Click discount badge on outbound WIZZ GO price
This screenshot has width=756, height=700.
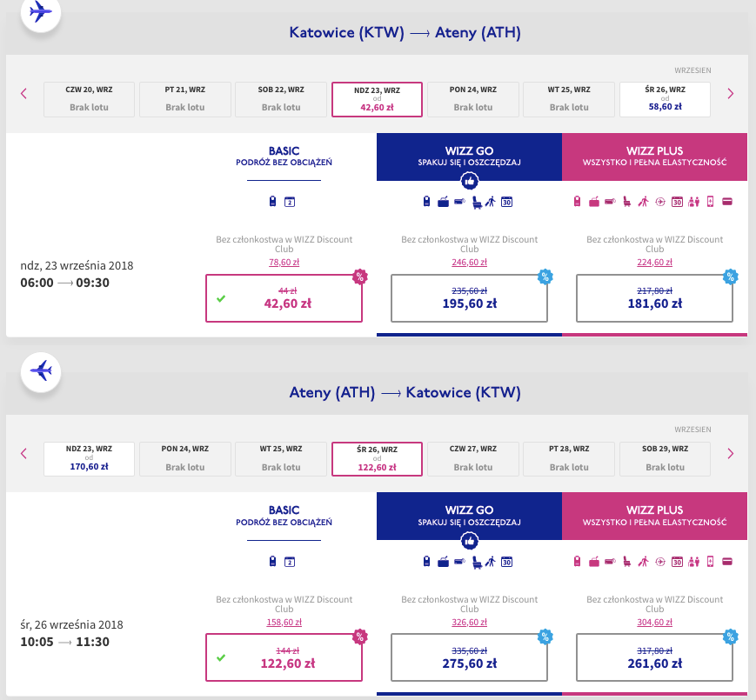tap(545, 277)
